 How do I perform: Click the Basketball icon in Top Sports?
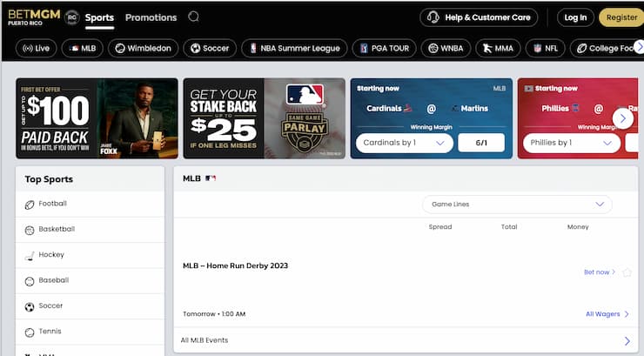[30, 231]
